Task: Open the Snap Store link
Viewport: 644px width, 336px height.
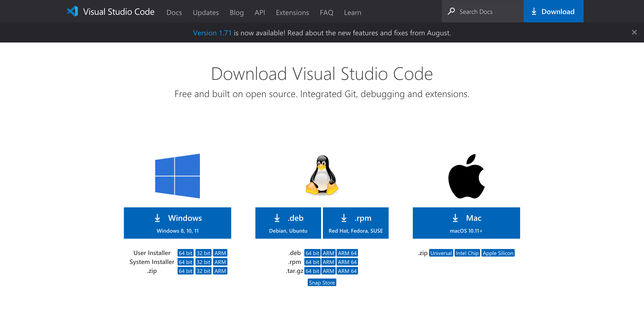Action: (322, 282)
